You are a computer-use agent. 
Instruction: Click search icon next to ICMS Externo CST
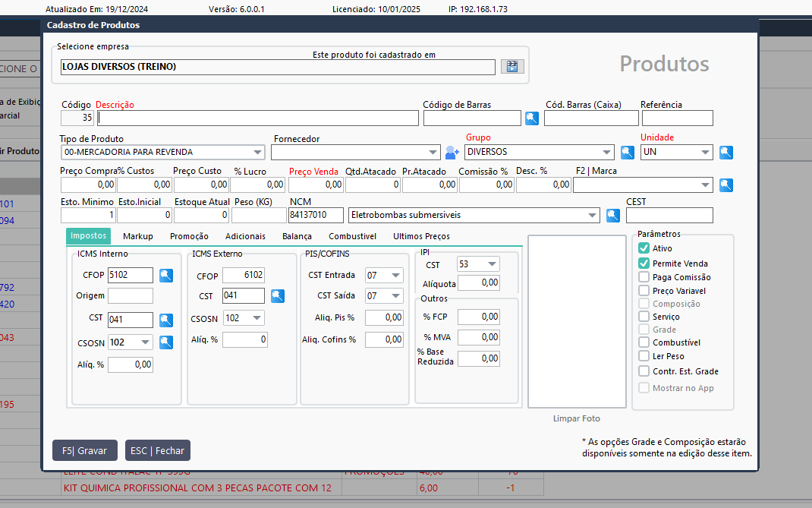click(x=279, y=295)
